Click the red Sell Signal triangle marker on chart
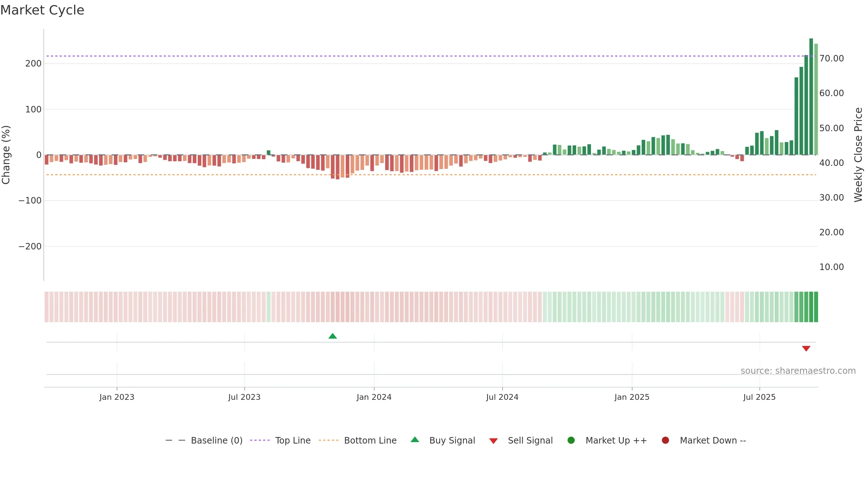The height and width of the screenshot is (488, 868). (806, 348)
